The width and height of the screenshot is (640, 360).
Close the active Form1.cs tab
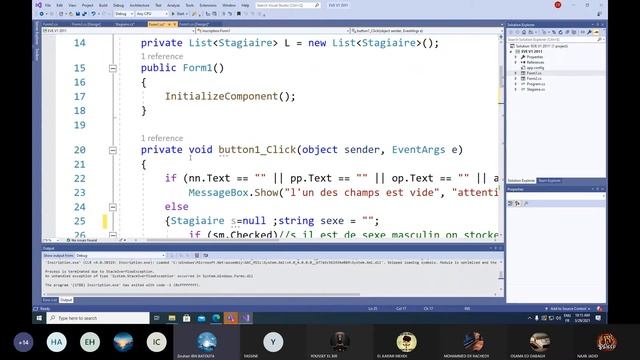(175, 24)
